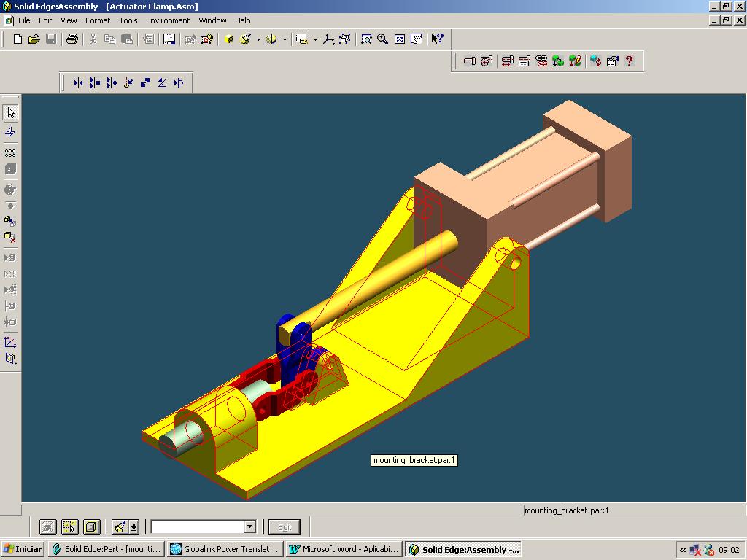
Task: Click the red question mark help icon
Action: 630,61
